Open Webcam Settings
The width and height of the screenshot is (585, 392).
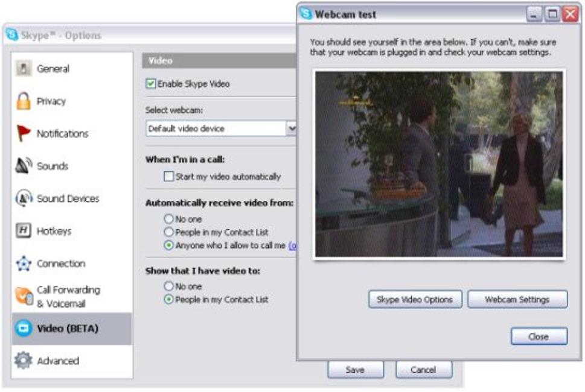coord(517,299)
